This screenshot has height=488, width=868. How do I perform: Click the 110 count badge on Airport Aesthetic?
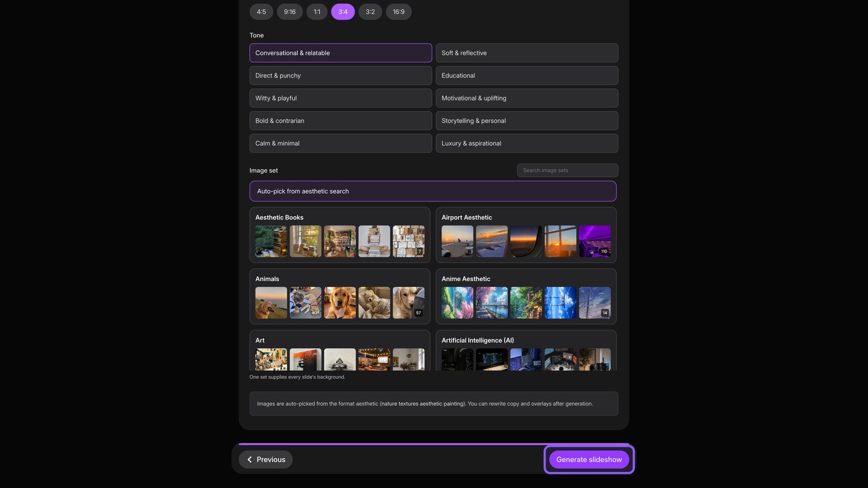tap(604, 252)
